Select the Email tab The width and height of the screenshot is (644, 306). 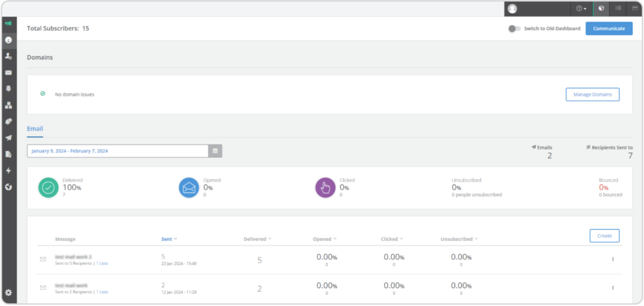coord(35,129)
